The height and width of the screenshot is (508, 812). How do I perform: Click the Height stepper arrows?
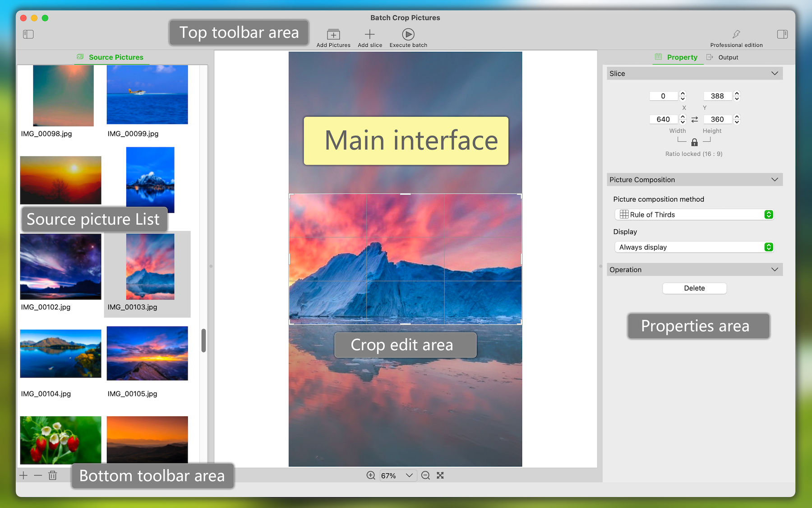[x=737, y=120]
